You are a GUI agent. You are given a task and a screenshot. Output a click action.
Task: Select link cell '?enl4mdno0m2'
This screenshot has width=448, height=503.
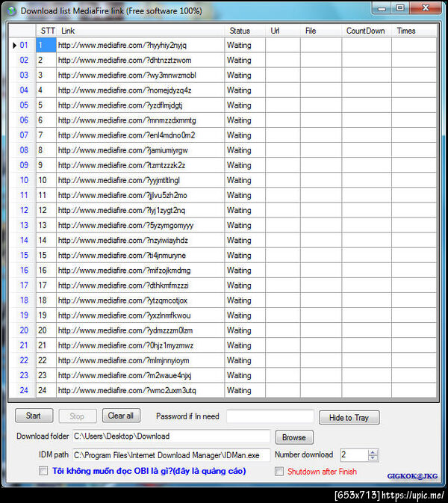click(140, 135)
